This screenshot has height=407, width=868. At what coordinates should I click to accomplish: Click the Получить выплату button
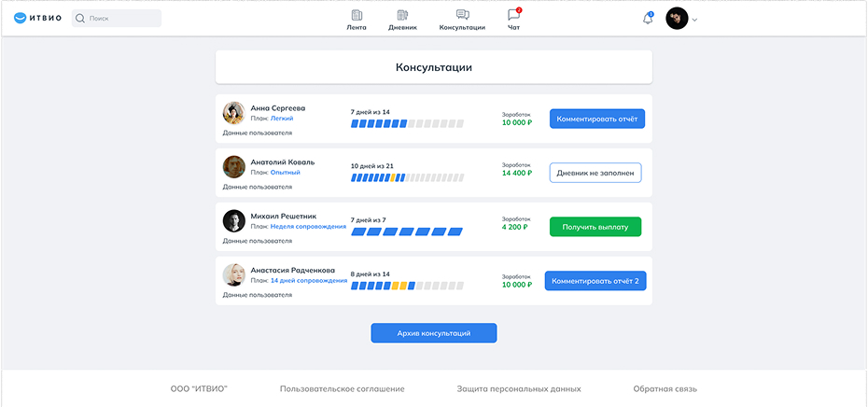point(595,227)
